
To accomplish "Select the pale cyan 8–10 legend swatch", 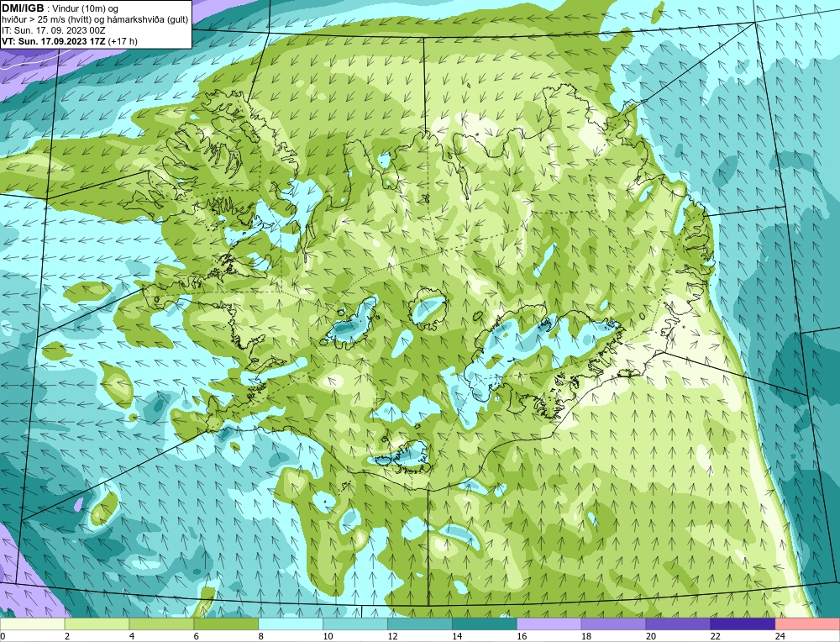I will (291, 624).
